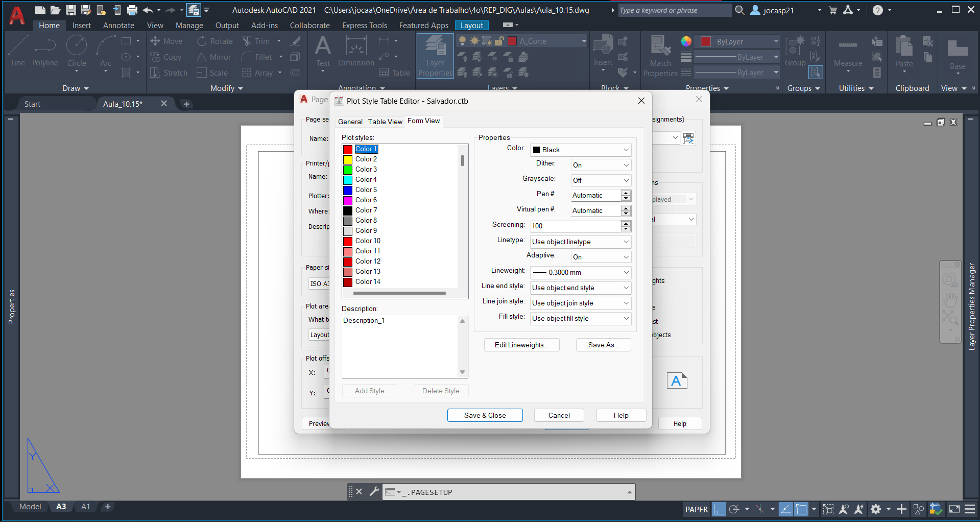Open the Dimension tool
Image resolution: width=980 pixels, height=522 pixels.
(x=356, y=51)
